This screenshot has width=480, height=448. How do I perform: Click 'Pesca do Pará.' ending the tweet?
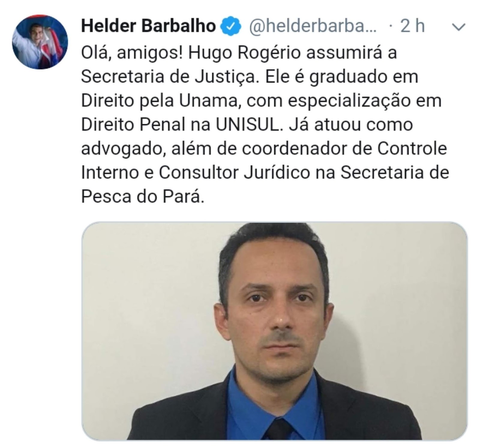(x=143, y=196)
